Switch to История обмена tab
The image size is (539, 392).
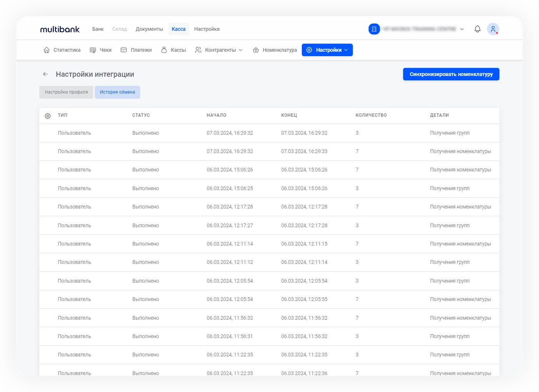coord(117,92)
